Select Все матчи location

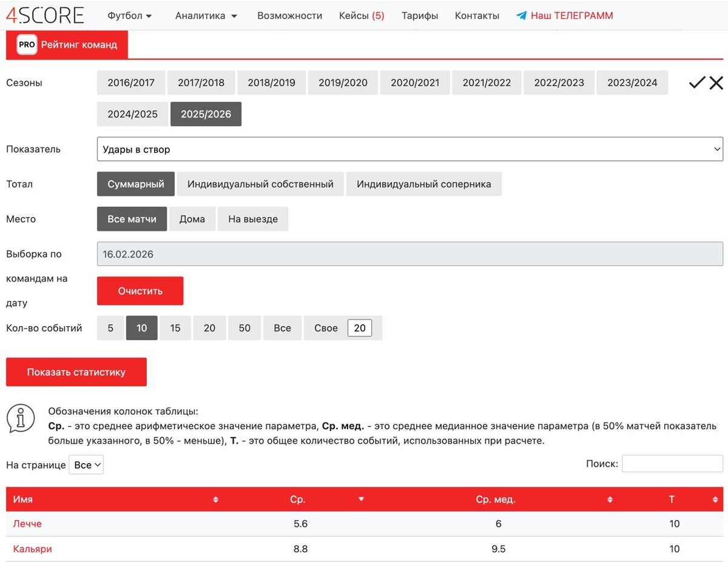point(132,219)
